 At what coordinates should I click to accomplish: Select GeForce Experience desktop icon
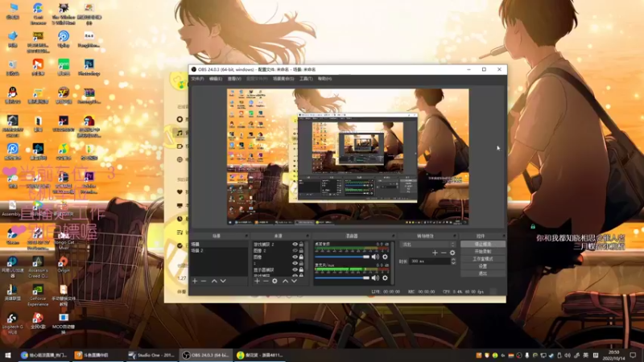pyautogui.click(x=38, y=294)
